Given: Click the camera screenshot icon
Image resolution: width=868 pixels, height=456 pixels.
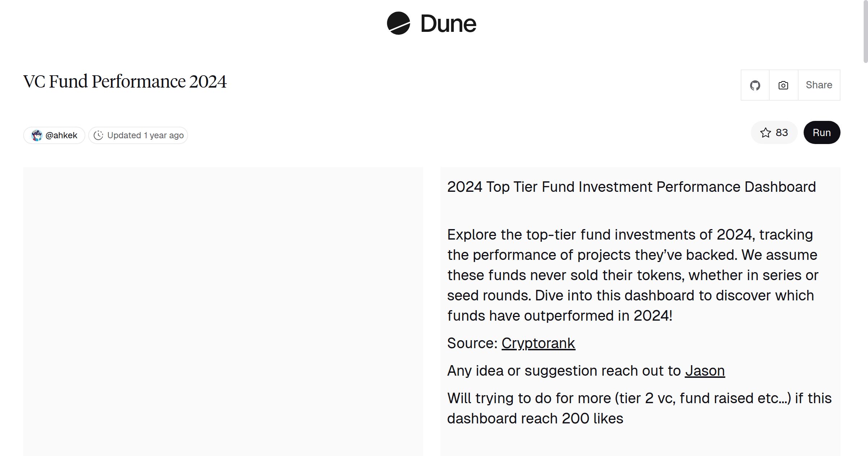Looking at the screenshot, I should (783, 85).
